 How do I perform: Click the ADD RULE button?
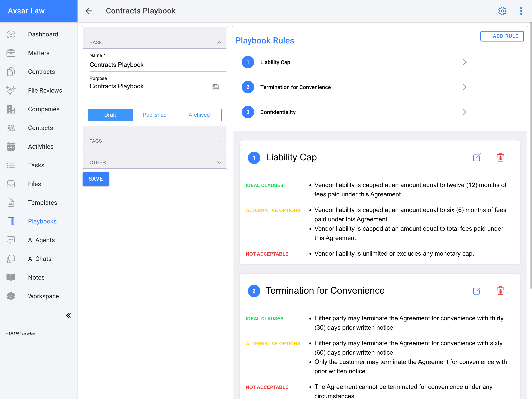pos(502,36)
